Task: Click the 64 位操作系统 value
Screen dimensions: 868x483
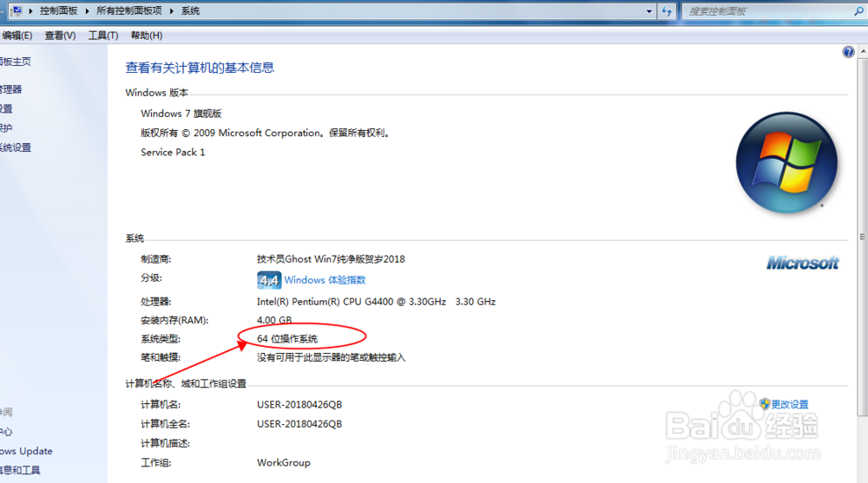Action: [287, 338]
